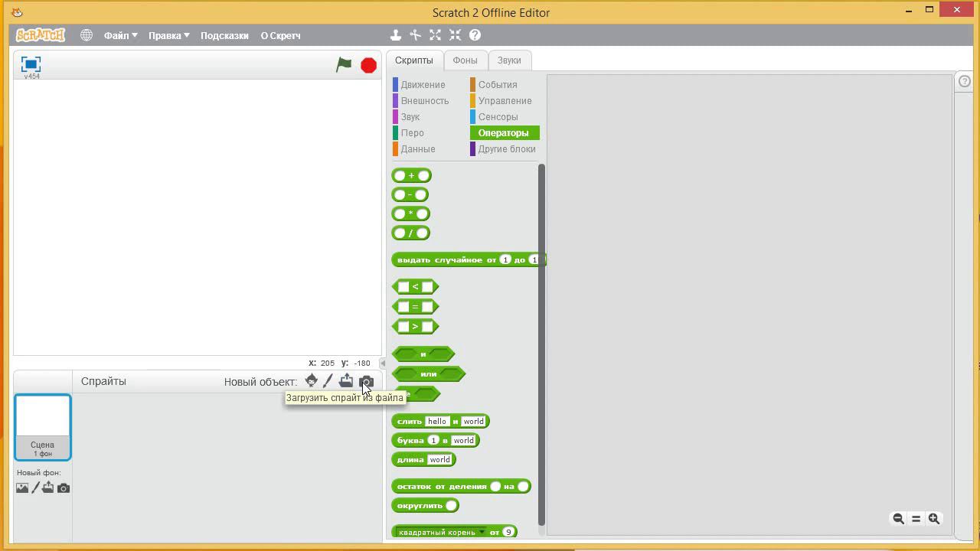Start project with the green flag
Image resolution: width=980 pixels, height=551 pixels.
tap(344, 65)
